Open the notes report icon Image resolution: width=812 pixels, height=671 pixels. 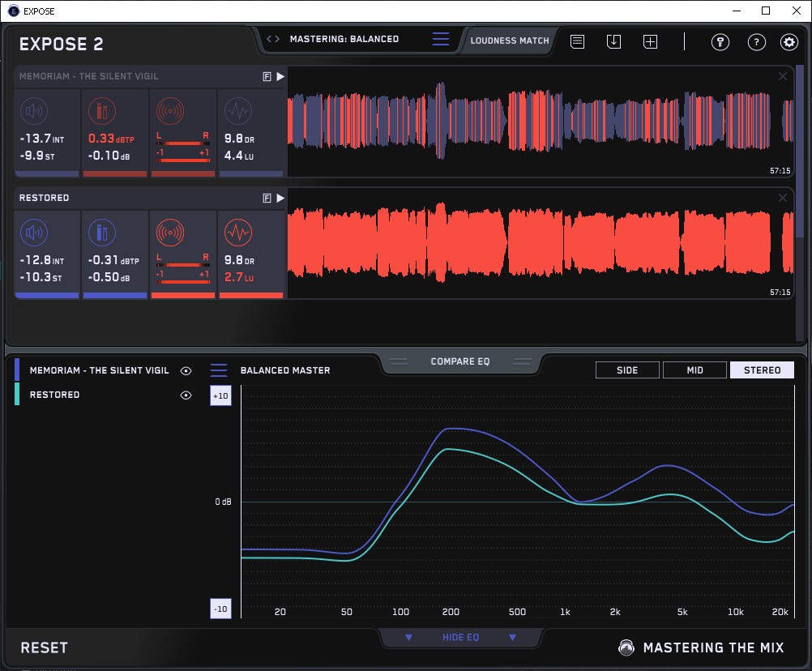[577, 41]
